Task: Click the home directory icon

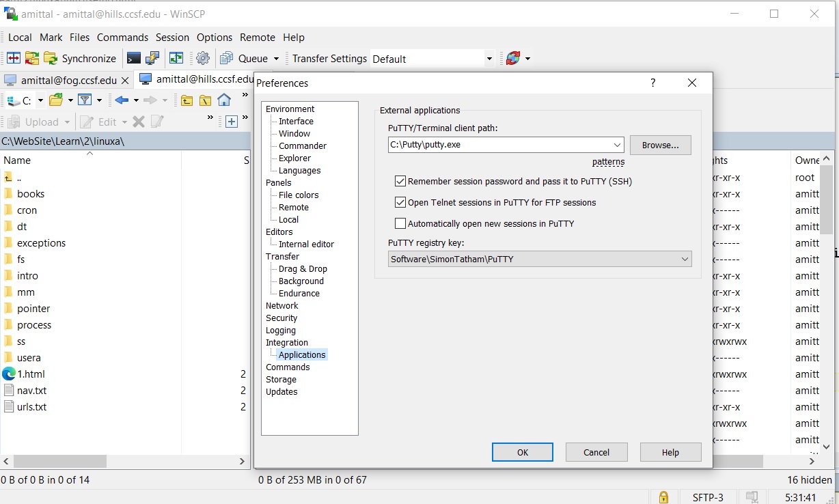Action: coord(224,100)
